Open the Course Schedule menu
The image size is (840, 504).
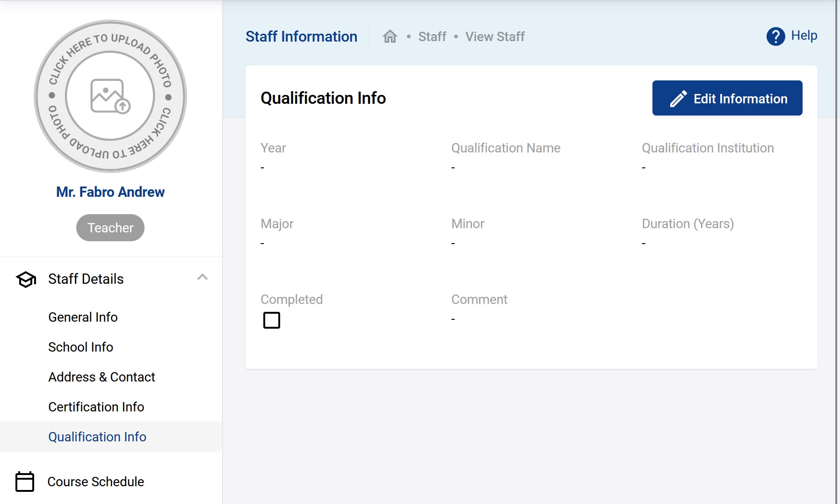95,482
